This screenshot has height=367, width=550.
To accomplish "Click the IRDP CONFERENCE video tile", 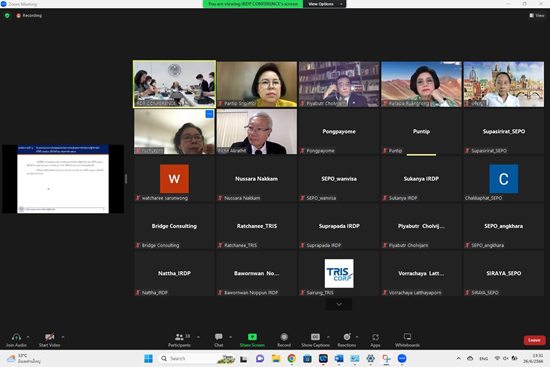I will pyautogui.click(x=174, y=84).
